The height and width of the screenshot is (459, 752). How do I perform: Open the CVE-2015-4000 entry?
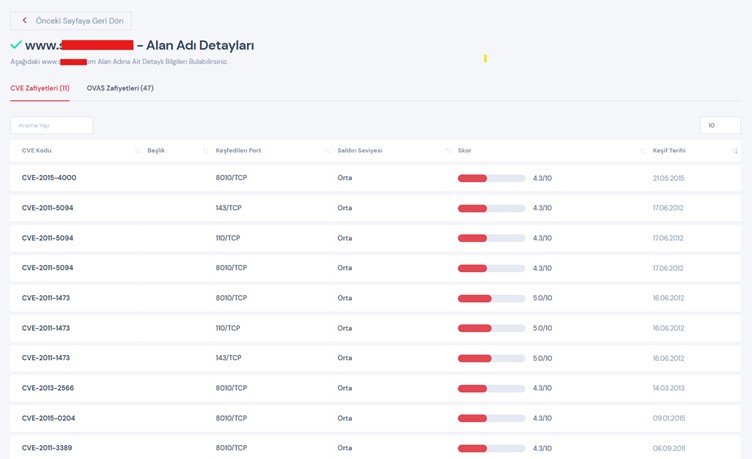[49, 178]
